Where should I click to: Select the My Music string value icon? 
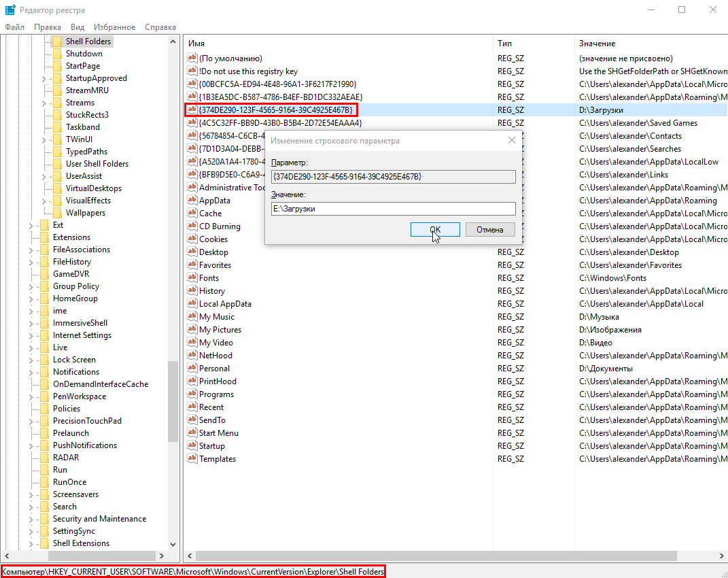click(x=192, y=317)
